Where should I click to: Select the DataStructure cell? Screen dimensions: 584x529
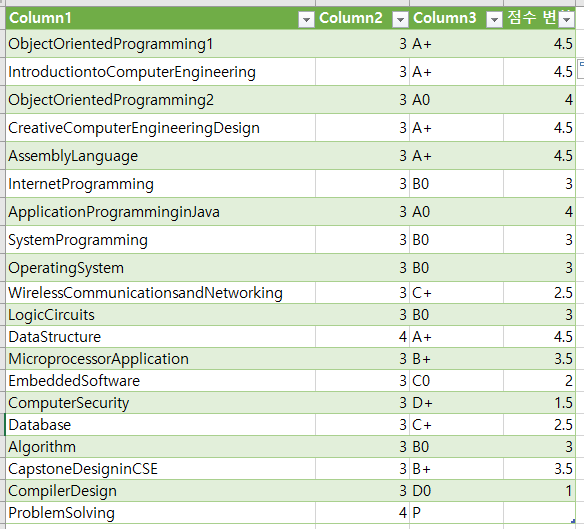(161, 337)
